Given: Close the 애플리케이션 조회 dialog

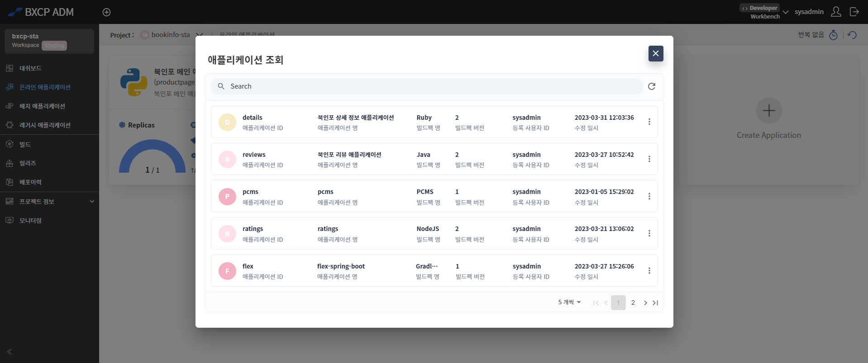Looking at the screenshot, I should click(656, 53).
